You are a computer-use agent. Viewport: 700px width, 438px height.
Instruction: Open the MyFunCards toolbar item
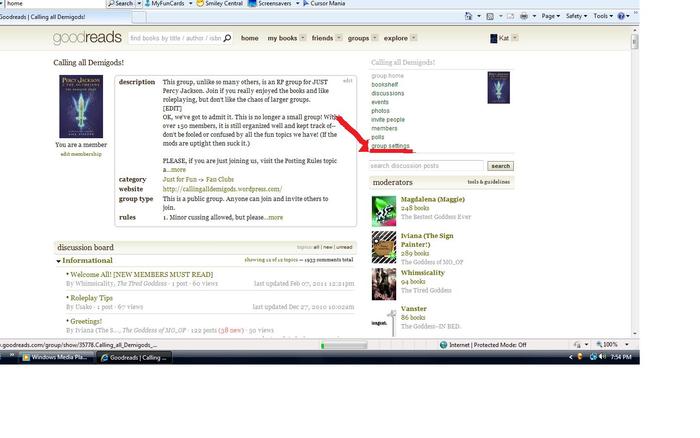pyautogui.click(x=164, y=4)
